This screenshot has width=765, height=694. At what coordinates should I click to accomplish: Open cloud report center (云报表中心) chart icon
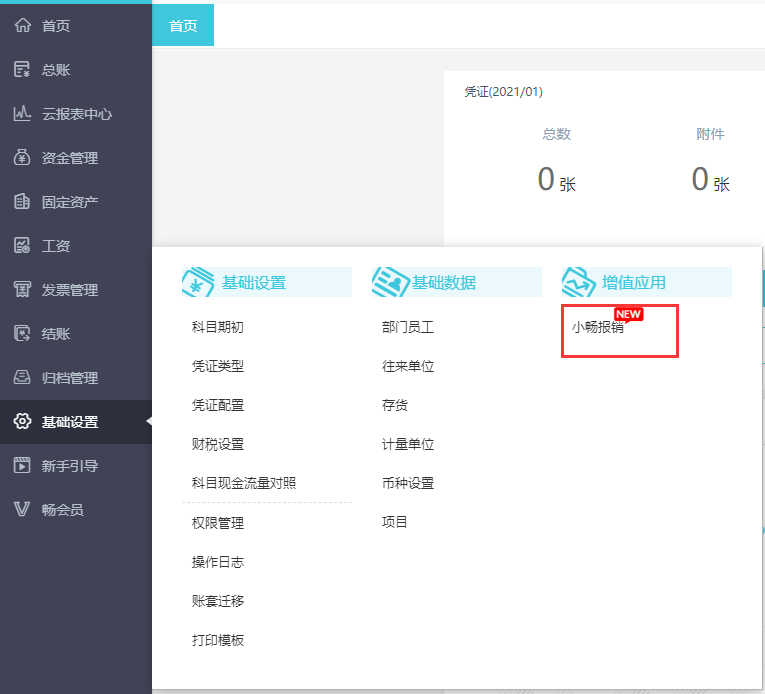[x=22, y=114]
